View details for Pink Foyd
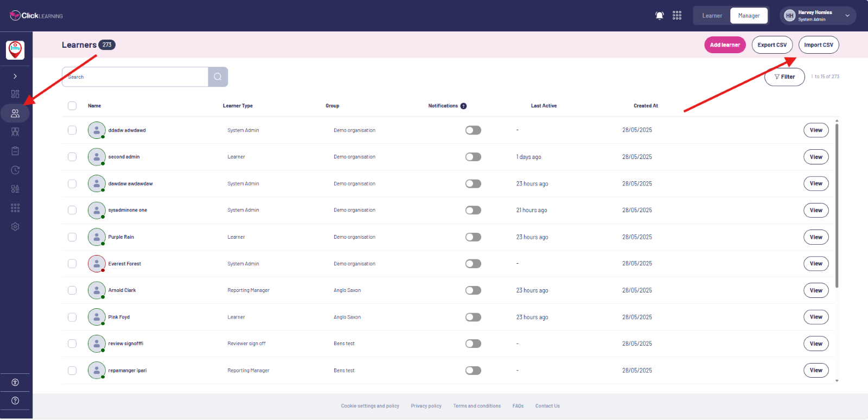 tap(816, 317)
